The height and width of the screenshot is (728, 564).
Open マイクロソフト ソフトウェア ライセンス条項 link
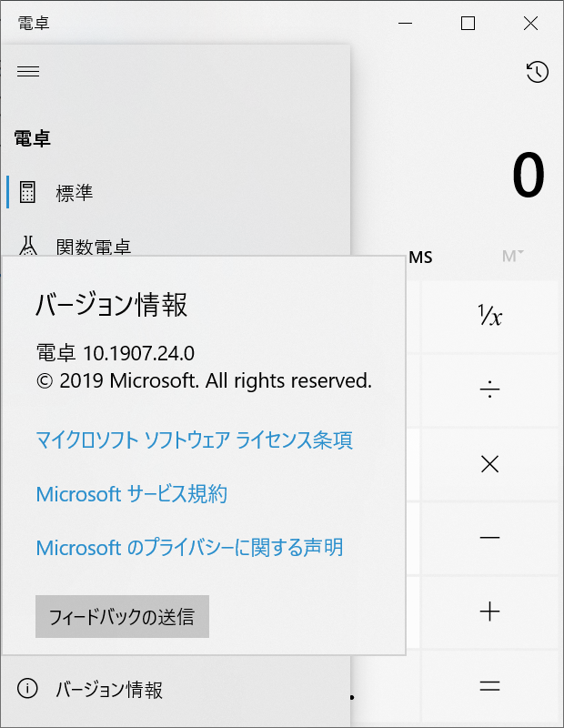(x=194, y=440)
